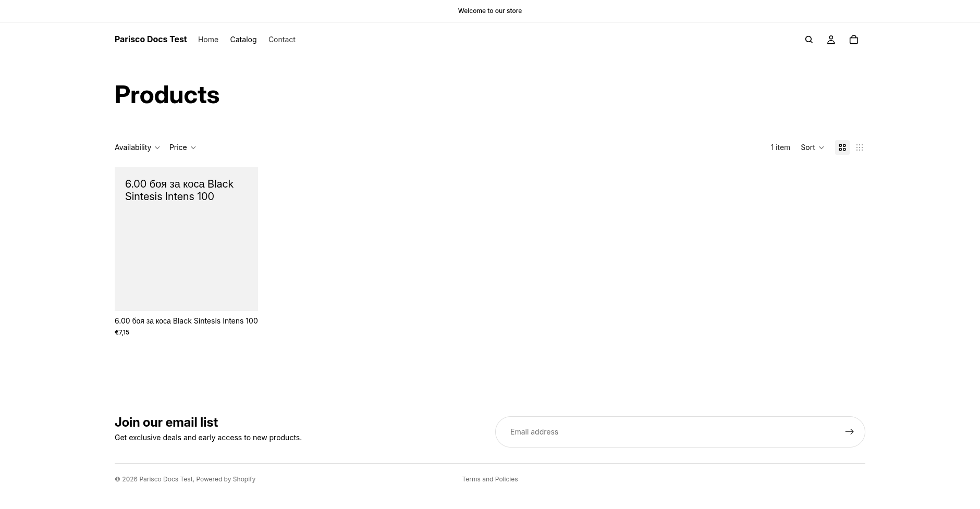
Task: Expand the Price filter
Action: pos(182,147)
